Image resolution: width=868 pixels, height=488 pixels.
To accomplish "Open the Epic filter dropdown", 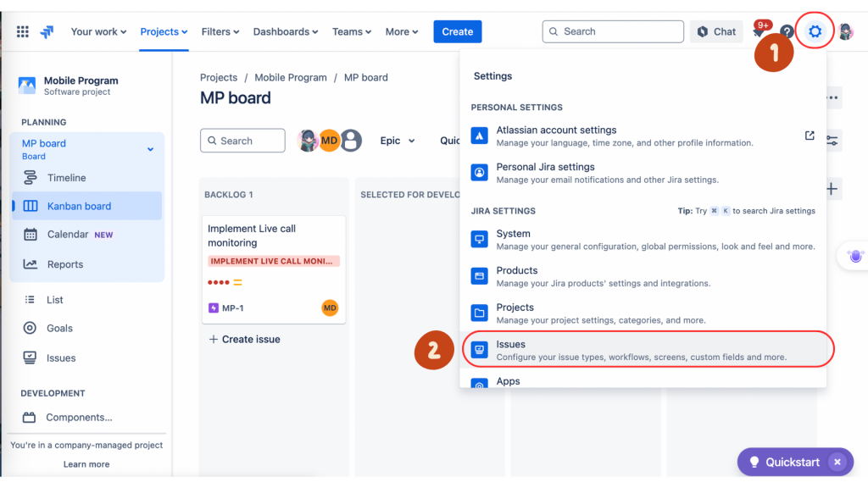I will coord(398,141).
